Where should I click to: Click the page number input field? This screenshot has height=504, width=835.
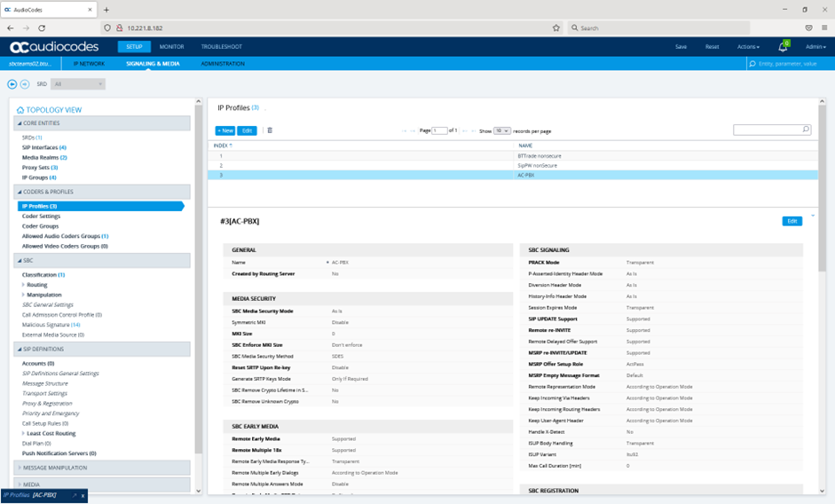[439, 130]
